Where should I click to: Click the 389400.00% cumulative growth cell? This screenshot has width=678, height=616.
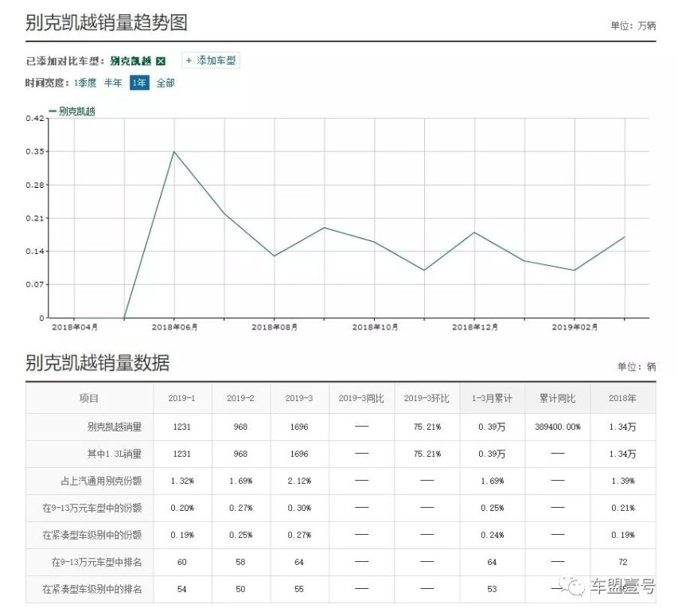pyautogui.click(x=557, y=427)
